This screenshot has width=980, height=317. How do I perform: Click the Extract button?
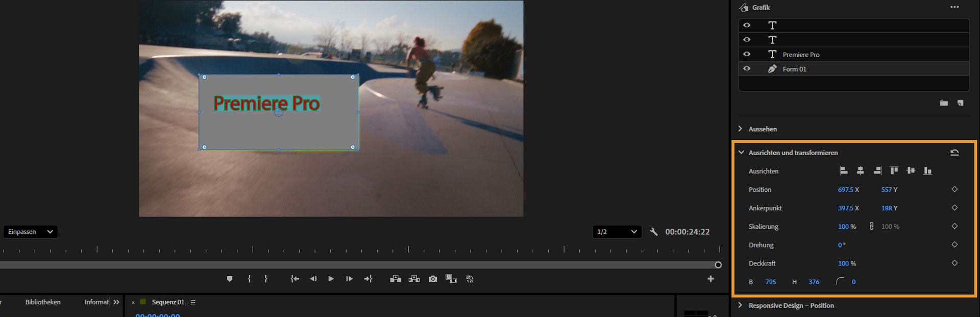[x=414, y=279]
